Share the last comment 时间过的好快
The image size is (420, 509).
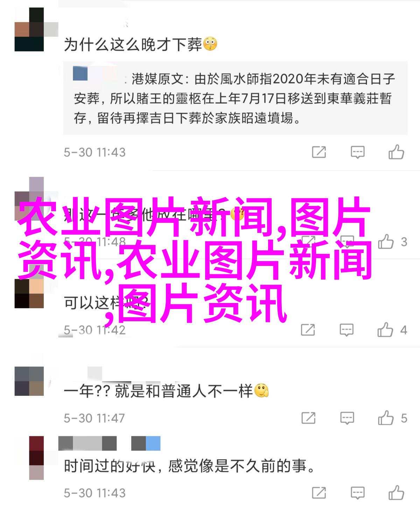[x=319, y=493]
